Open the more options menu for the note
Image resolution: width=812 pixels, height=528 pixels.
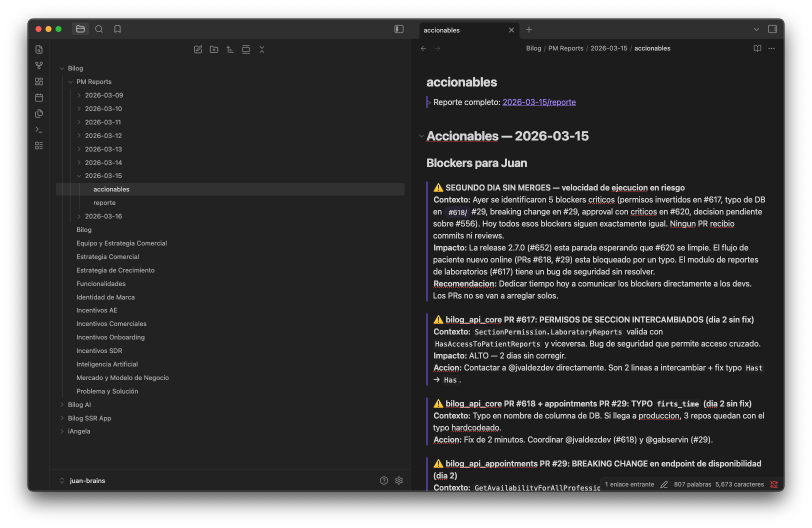click(x=771, y=48)
